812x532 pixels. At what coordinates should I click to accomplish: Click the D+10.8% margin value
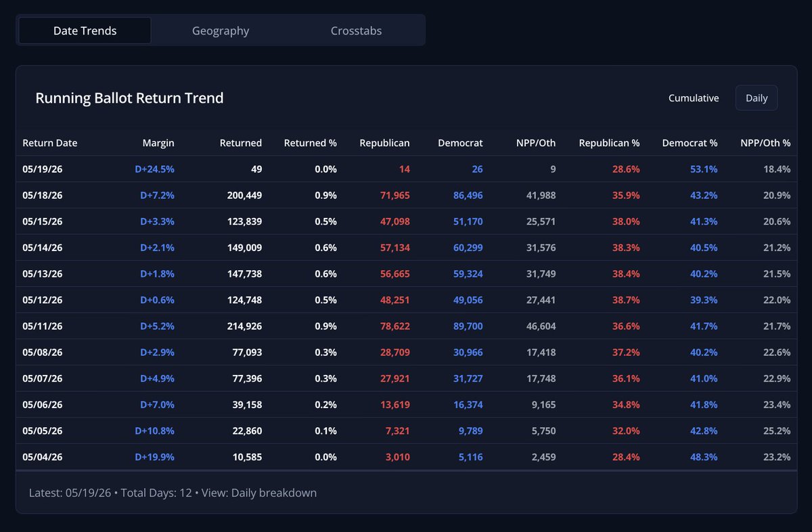pyautogui.click(x=154, y=430)
